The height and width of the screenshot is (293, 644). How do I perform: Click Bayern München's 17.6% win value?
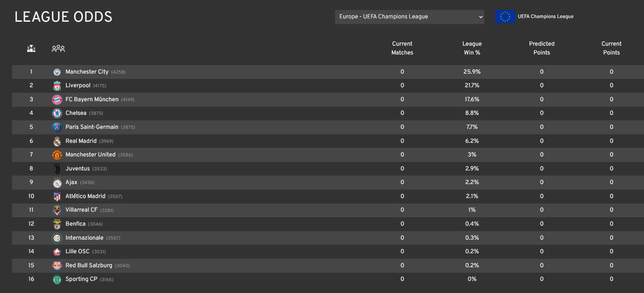tap(472, 99)
